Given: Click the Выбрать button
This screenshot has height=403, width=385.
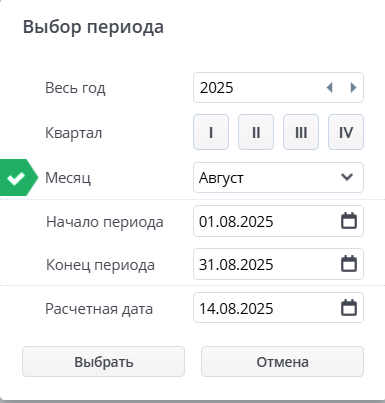Looking at the screenshot, I should coord(103,362).
